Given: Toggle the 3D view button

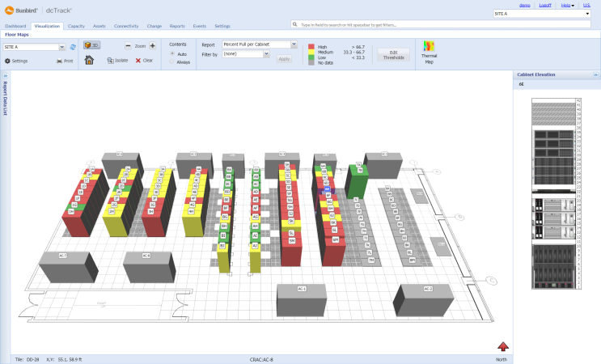Looking at the screenshot, I should pyautogui.click(x=91, y=45).
